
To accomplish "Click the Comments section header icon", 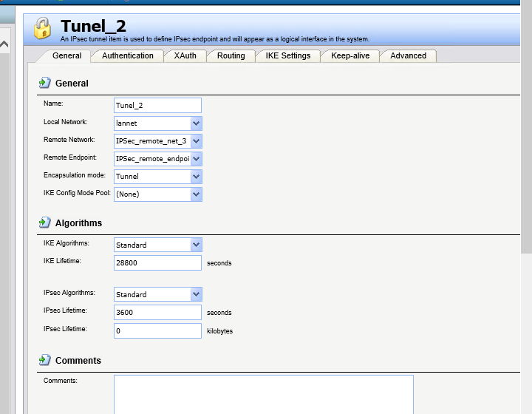I will point(44,360).
